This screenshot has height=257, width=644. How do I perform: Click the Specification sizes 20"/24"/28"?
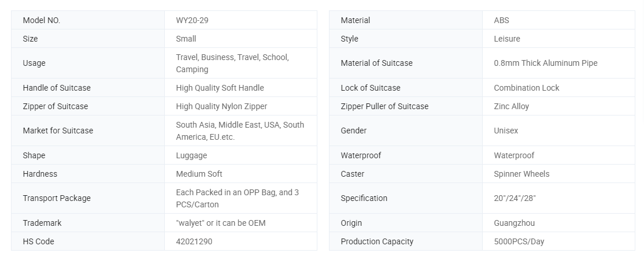(515, 198)
